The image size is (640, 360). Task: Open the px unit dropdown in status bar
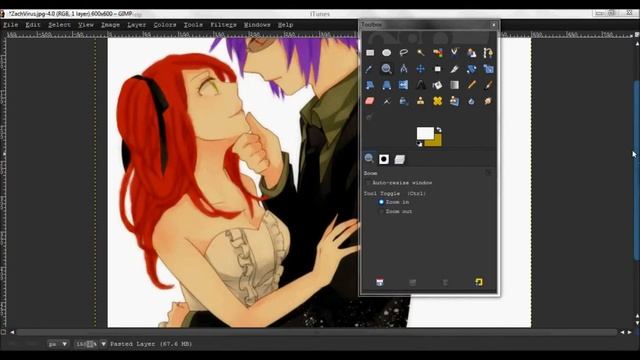pos(58,344)
